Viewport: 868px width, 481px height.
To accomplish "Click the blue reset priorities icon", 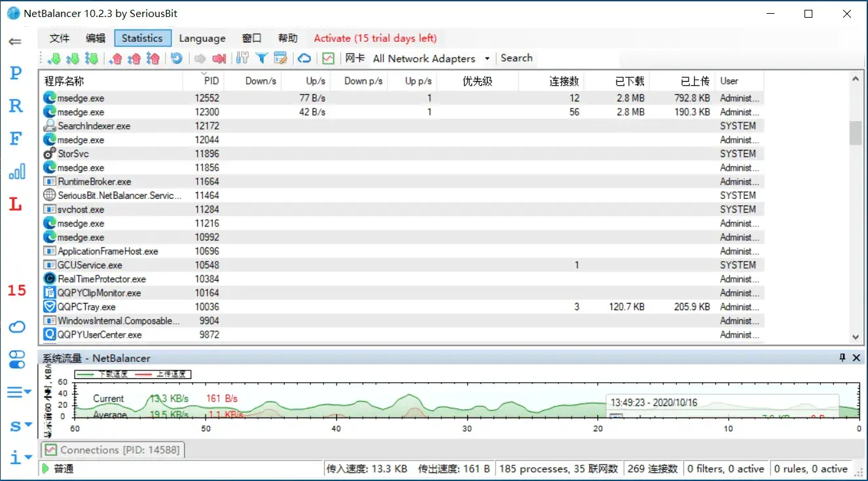I will [176, 58].
